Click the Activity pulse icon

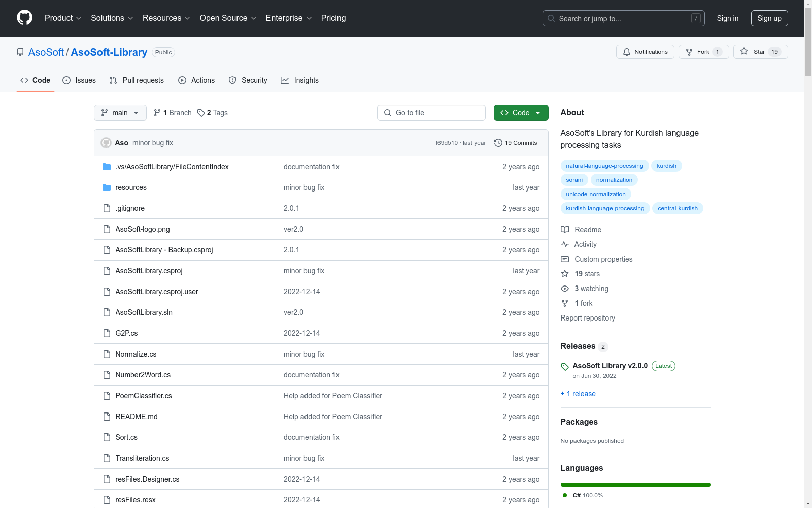coord(565,244)
